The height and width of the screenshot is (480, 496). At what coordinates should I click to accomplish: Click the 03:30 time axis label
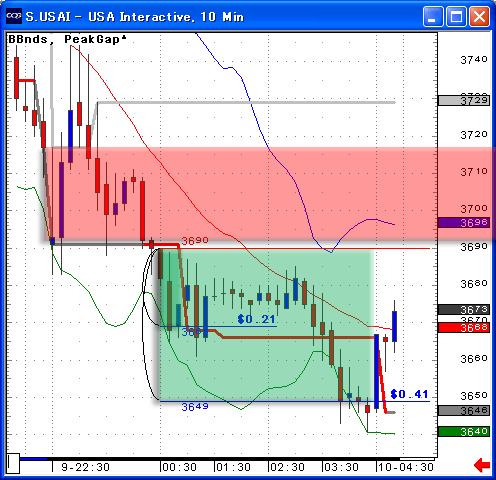pyautogui.click(x=341, y=467)
